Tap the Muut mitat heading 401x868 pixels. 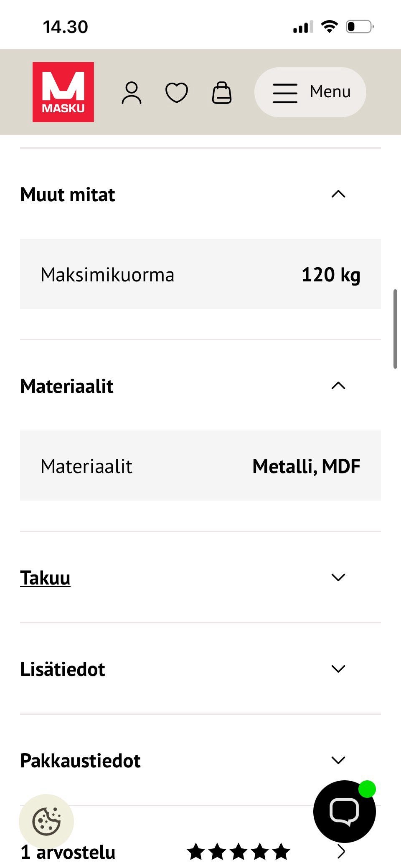coord(68,195)
